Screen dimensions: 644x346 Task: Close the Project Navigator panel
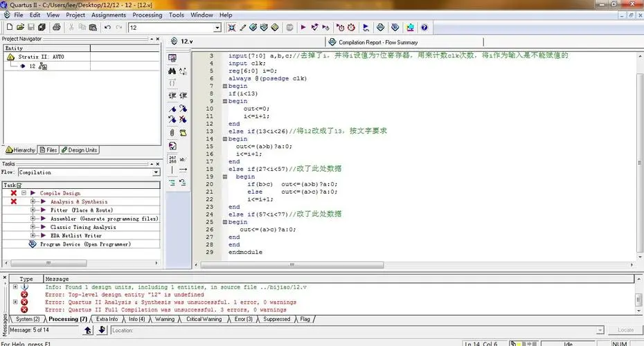click(157, 39)
